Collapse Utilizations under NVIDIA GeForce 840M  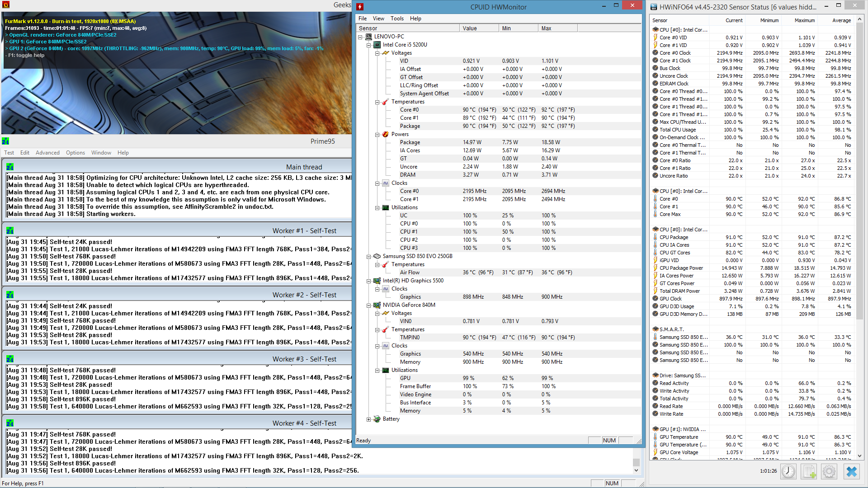(377, 371)
